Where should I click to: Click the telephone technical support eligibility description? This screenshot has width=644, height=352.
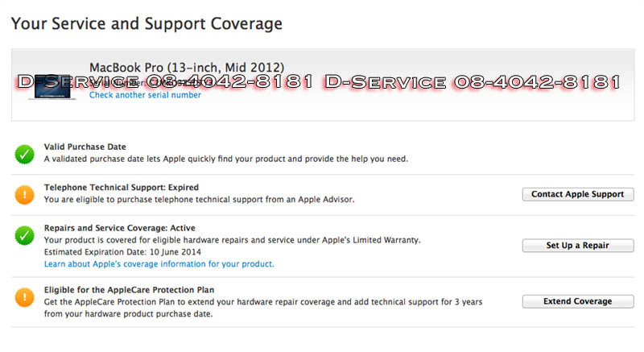(x=198, y=199)
